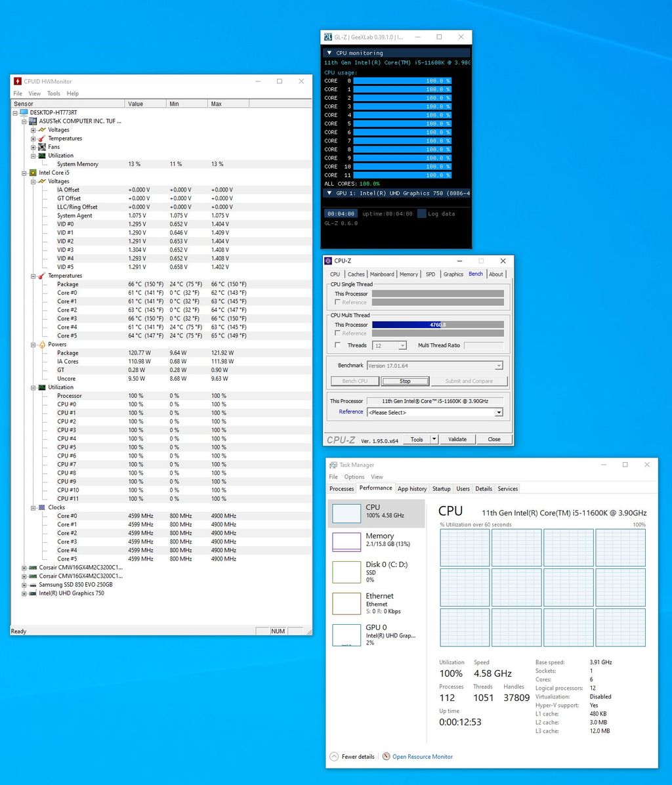Click the Samsung SSD 850 EVO drive icon
The image size is (672, 785).
coord(33,585)
